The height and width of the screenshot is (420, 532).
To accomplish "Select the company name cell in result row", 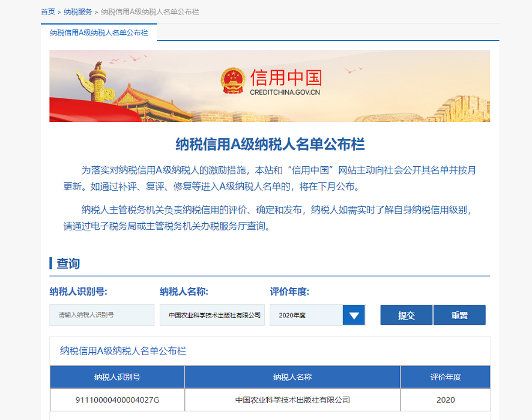I will (x=292, y=400).
